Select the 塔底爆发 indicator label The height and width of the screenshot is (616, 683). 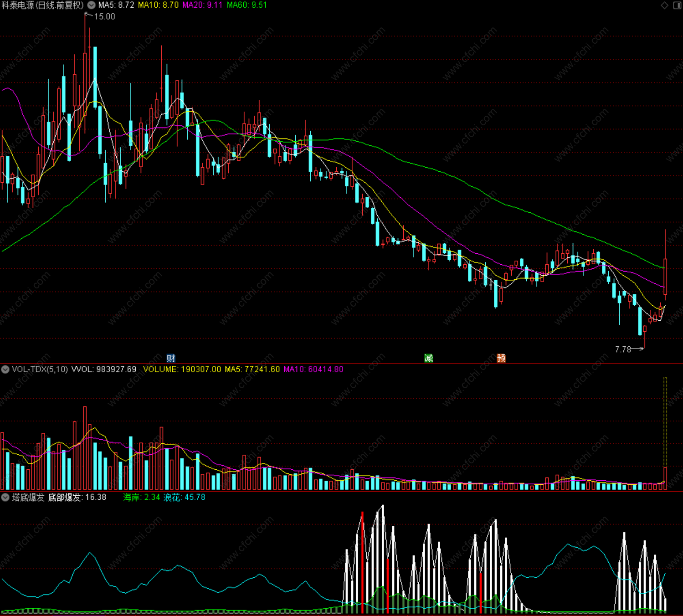(x=28, y=498)
